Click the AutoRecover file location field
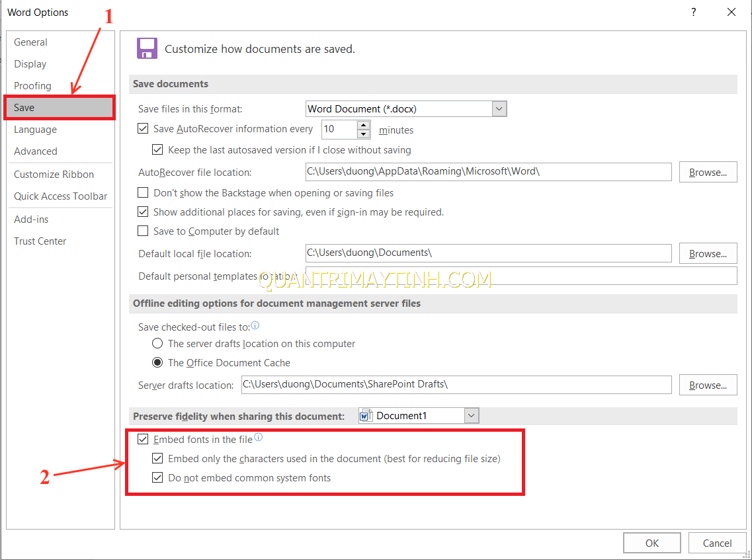Screen dimensions: 752x560 (x=488, y=172)
